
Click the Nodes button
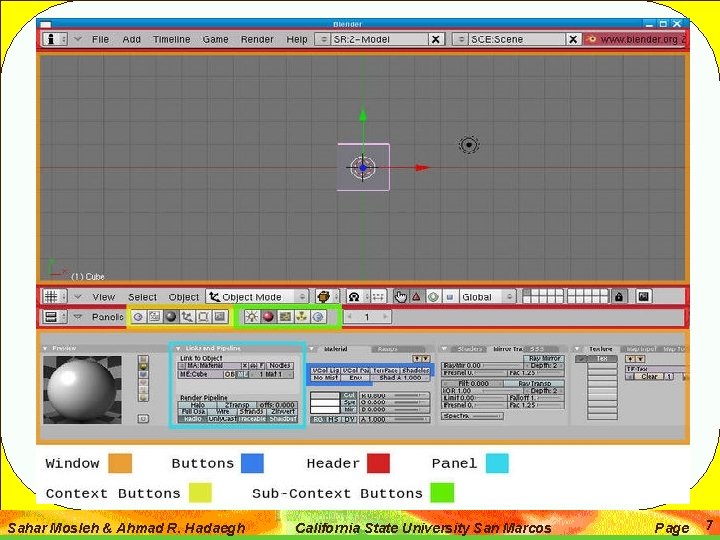280,366
